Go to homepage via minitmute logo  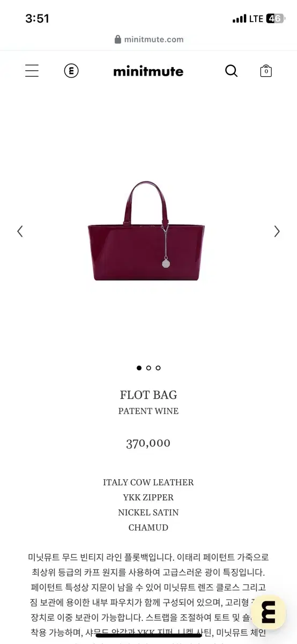[148, 71]
